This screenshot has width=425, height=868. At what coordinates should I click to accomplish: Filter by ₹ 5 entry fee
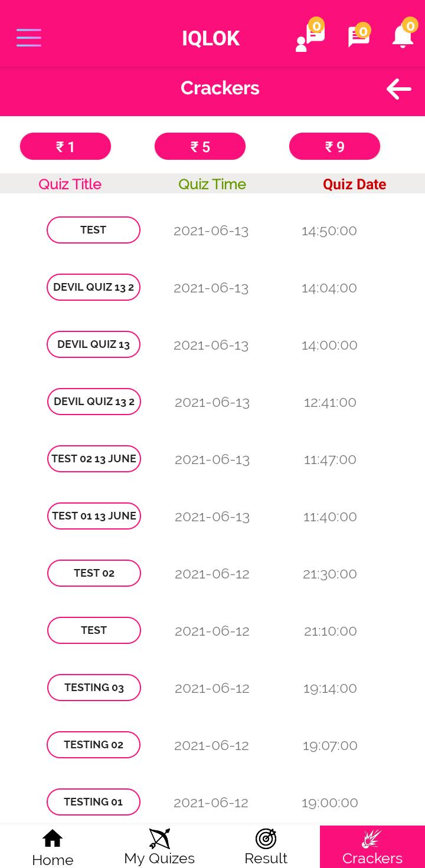click(200, 146)
